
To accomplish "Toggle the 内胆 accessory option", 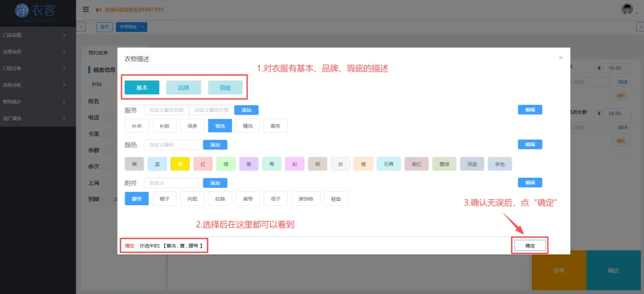I will (x=192, y=199).
